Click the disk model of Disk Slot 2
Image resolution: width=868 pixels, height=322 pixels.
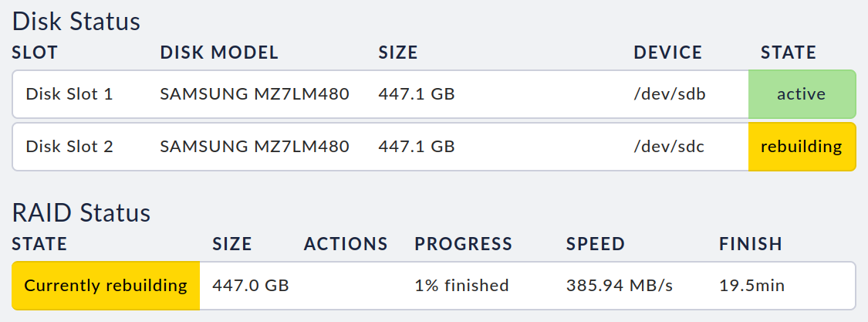pos(255,146)
